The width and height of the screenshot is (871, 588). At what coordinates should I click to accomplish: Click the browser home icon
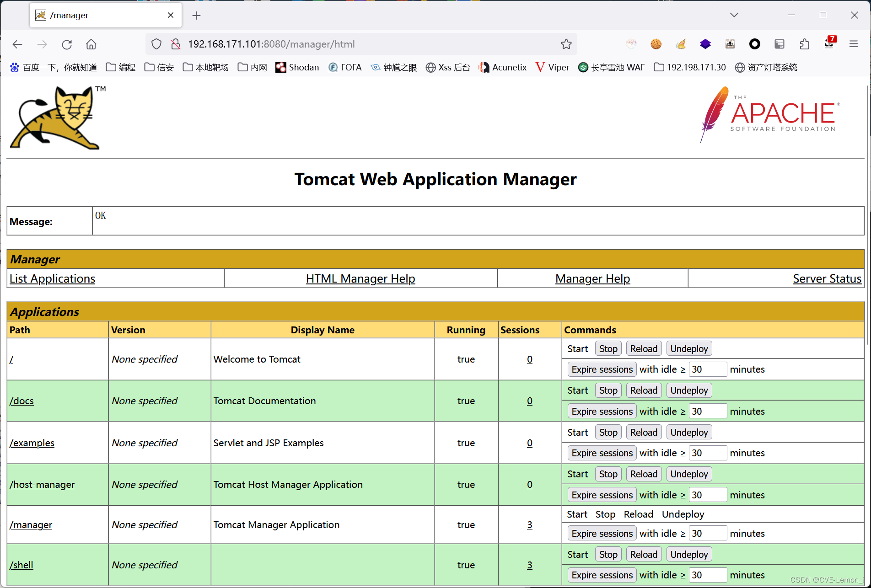pos(91,44)
